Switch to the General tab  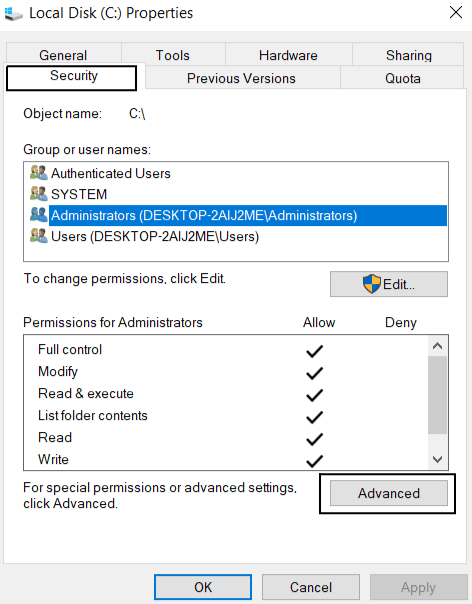click(x=63, y=55)
